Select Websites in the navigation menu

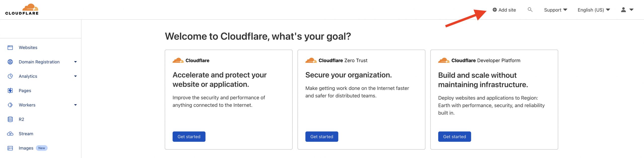[28, 47]
